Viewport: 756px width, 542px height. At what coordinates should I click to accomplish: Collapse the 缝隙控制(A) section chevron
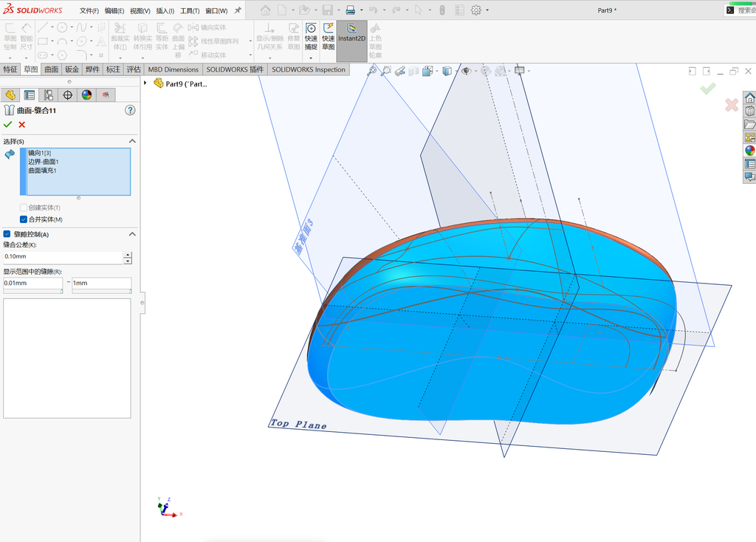[x=132, y=234]
